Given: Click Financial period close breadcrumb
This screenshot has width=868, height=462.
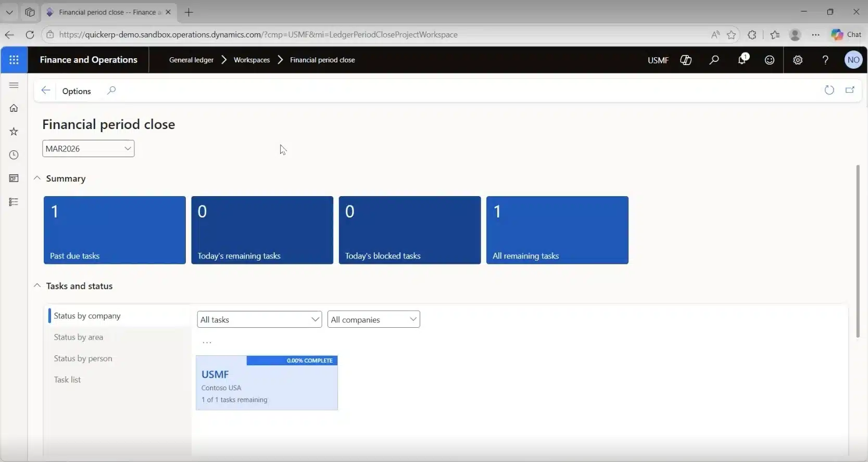Looking at the screenshot, I should click(322, 60).
